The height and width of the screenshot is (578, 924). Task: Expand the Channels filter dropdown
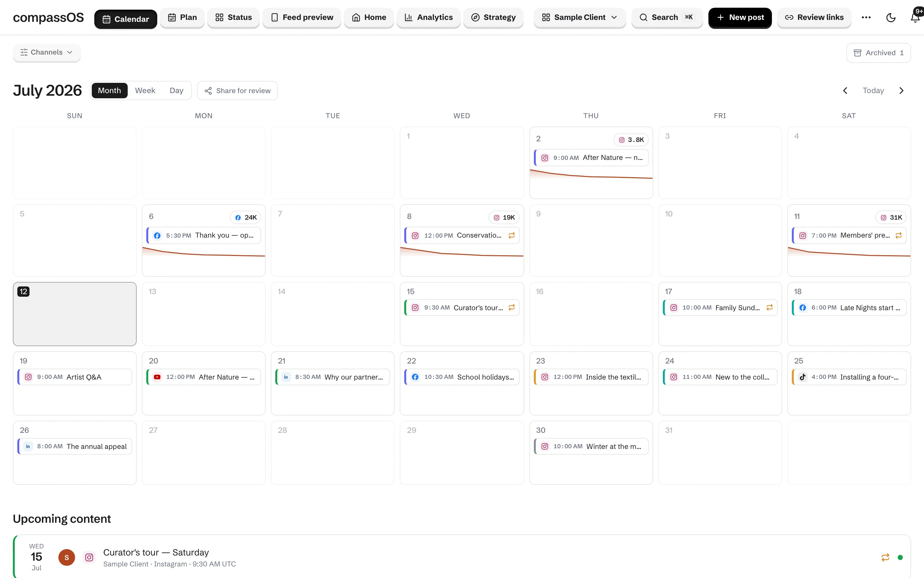tap(47, 52)
